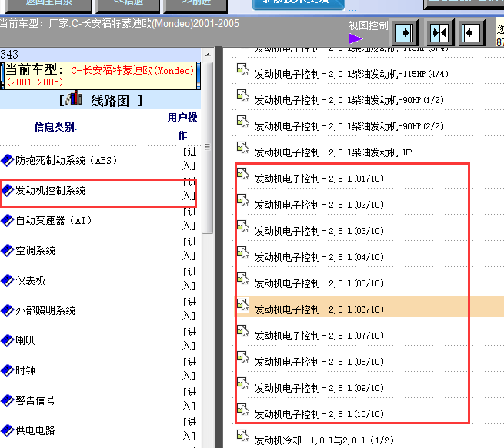Click the left-arrow view control button
Viewport: 504px width, 448px height.
pyautogui.click(x=471, y=33)
